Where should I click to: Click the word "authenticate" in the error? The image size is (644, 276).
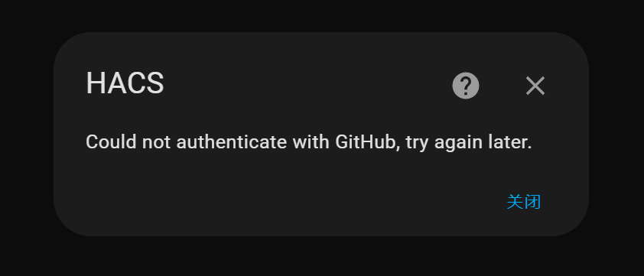pos(231,142)
